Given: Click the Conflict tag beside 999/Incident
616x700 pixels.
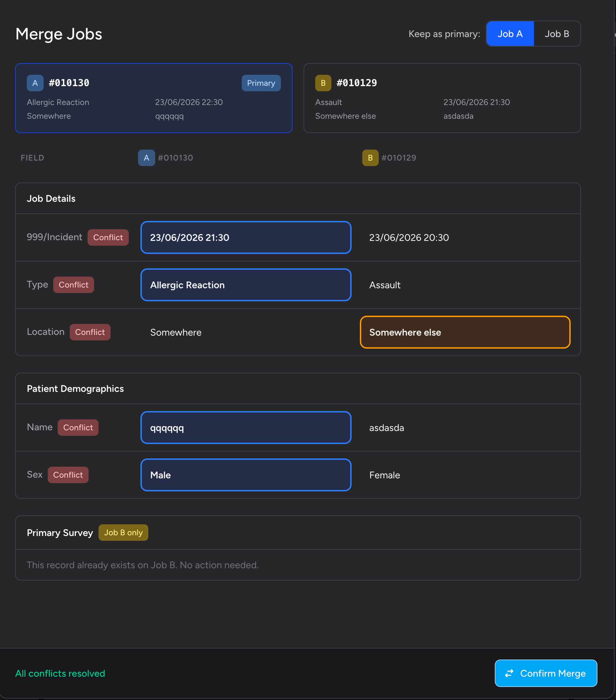Looking at the screenshot, I should coord(108,237).
